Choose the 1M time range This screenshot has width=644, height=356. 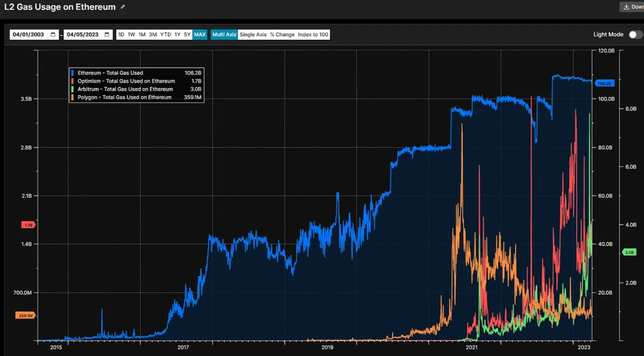coord(142,35)
